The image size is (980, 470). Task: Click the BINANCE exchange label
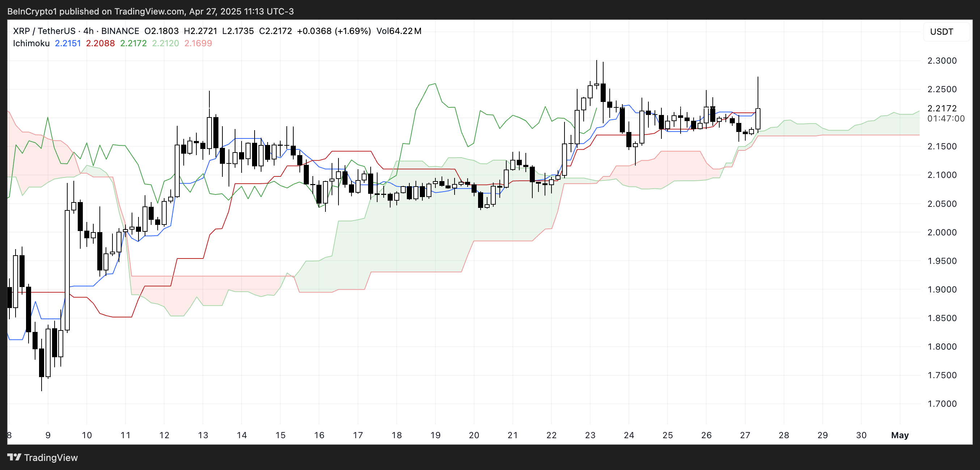click(120, 31)
